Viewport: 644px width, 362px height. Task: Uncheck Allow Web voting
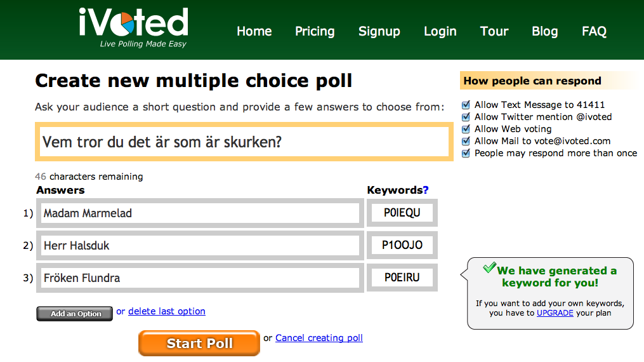pyautogui.click(x=466, y=129)
